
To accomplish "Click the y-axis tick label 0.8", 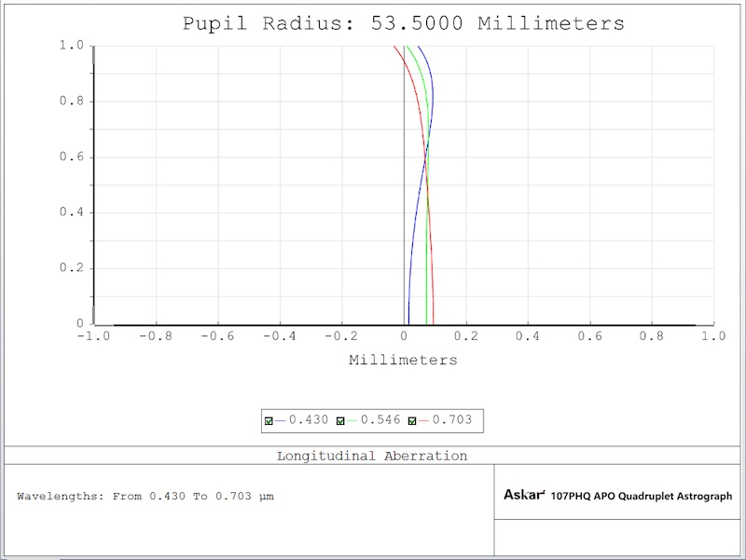I will click(72, 101).
